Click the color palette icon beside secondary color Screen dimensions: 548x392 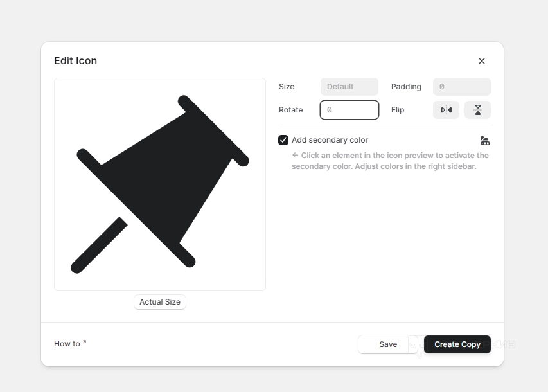click(485, 141)
